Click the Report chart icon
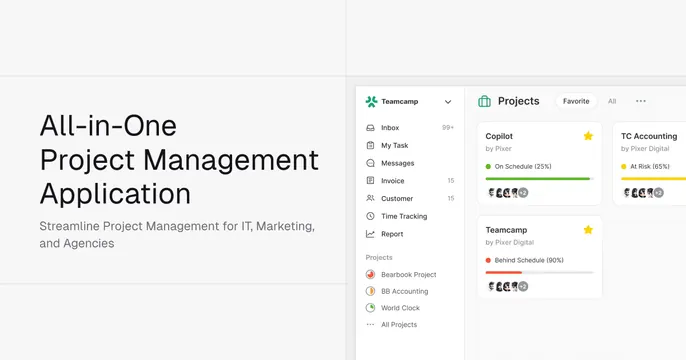Viewport: 686px width, 360px height. point(370,234)
